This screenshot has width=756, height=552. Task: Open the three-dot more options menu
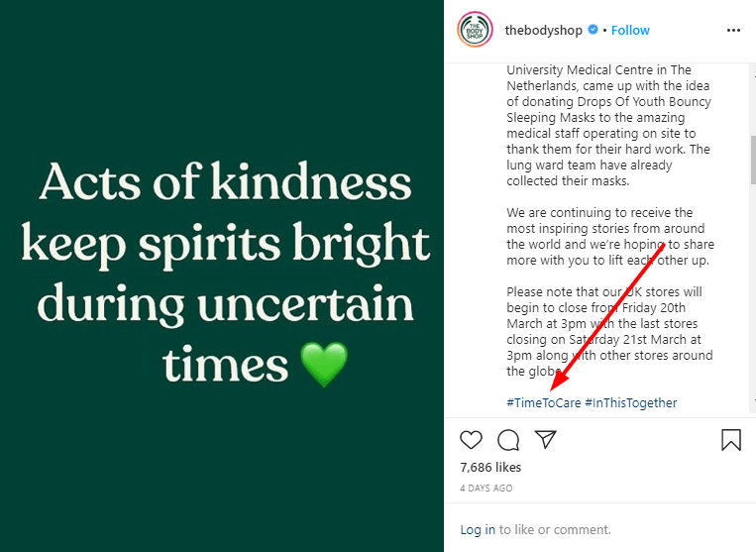pos(733,31)
